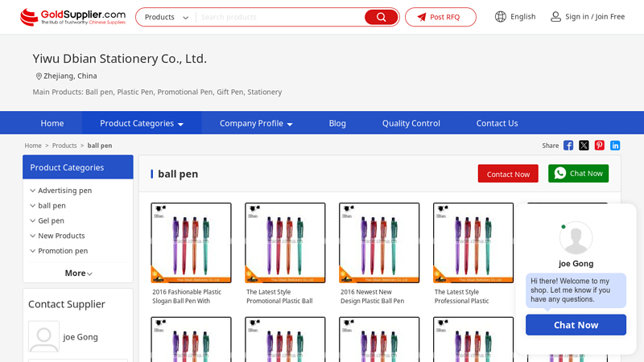Click The Latest Style Promotional Plastic Ball title
This screenshot has width=644, height=362.
[279, 296]
